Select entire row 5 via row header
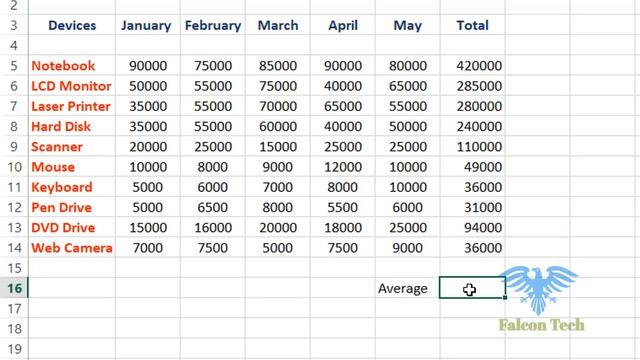Viewport: 640px width, 360px height. 14,66
